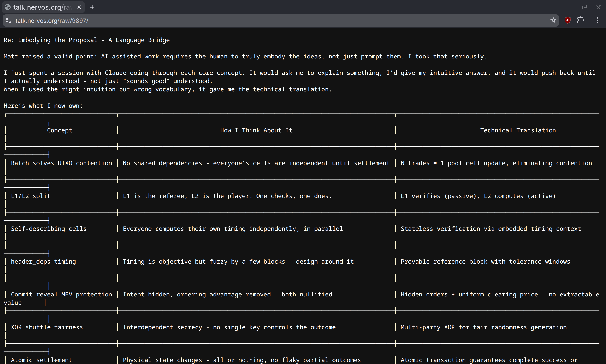
Task: Click the site information icon in address bar
Action: pos(8,20)
